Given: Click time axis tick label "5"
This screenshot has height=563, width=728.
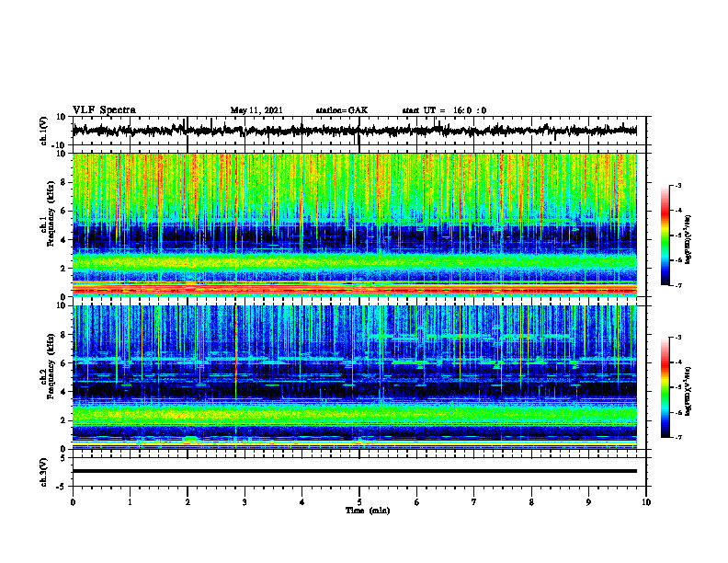Looking at the screenshot, I should [x=359, y=502].
